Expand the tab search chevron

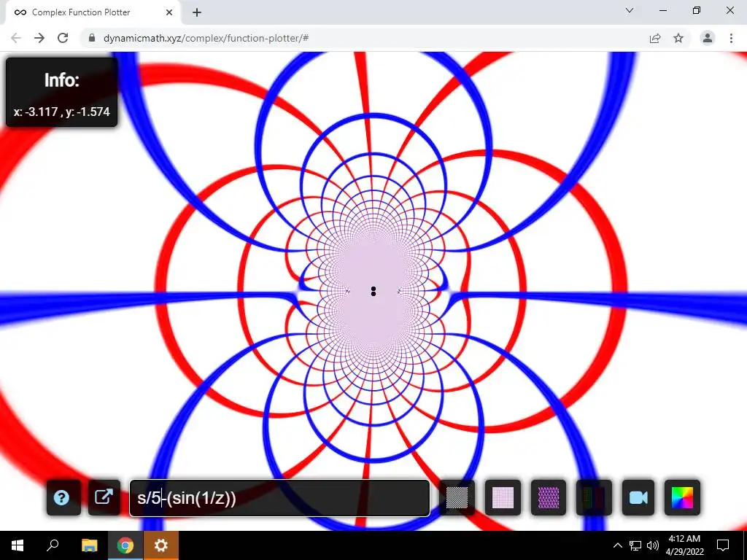click(x=630, y=10)
